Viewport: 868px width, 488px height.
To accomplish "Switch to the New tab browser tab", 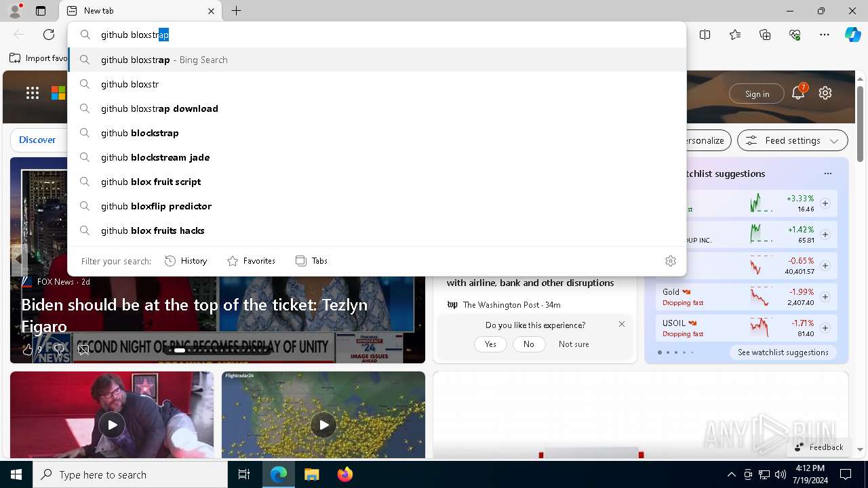I will click(140, 11).
